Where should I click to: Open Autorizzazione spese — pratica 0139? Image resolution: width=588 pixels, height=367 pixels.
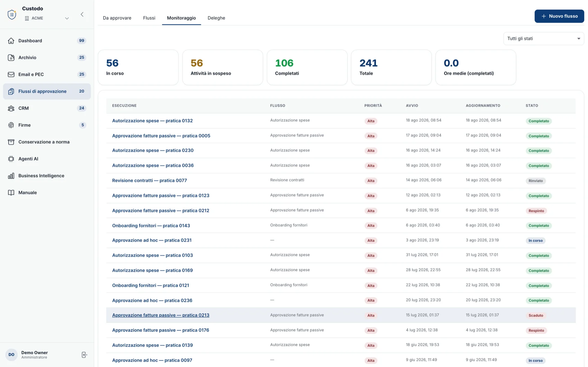[x=152, y=345]
